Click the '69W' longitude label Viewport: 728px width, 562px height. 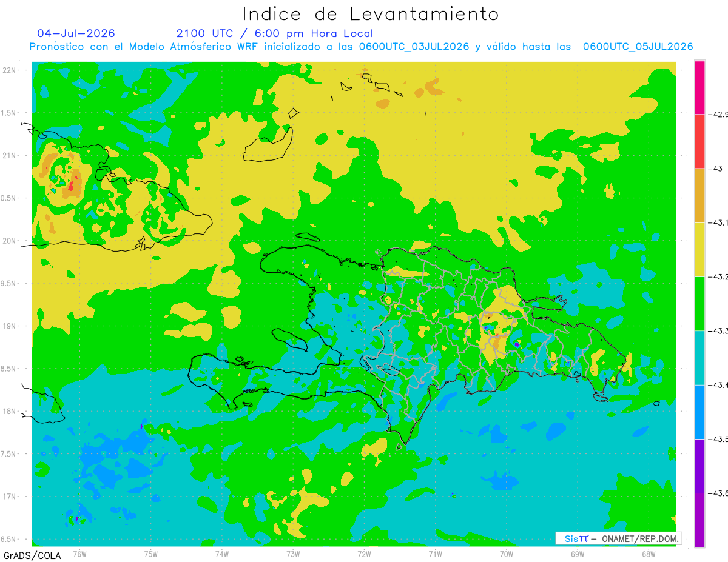[578, 554]
